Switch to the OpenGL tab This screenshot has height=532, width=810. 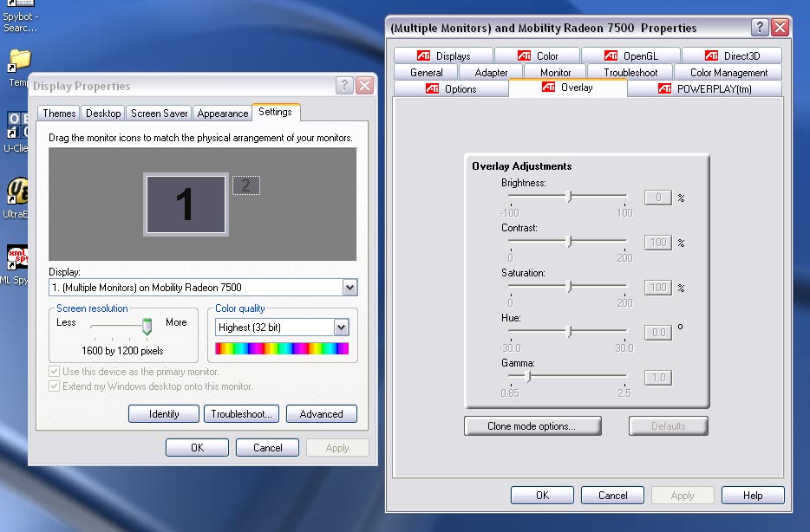coord(631,55)
